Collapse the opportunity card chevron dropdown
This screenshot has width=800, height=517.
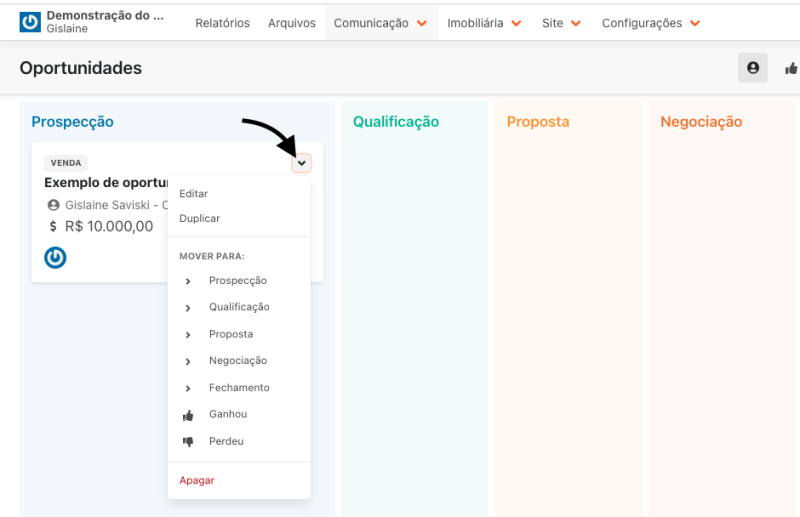(302, 163)
